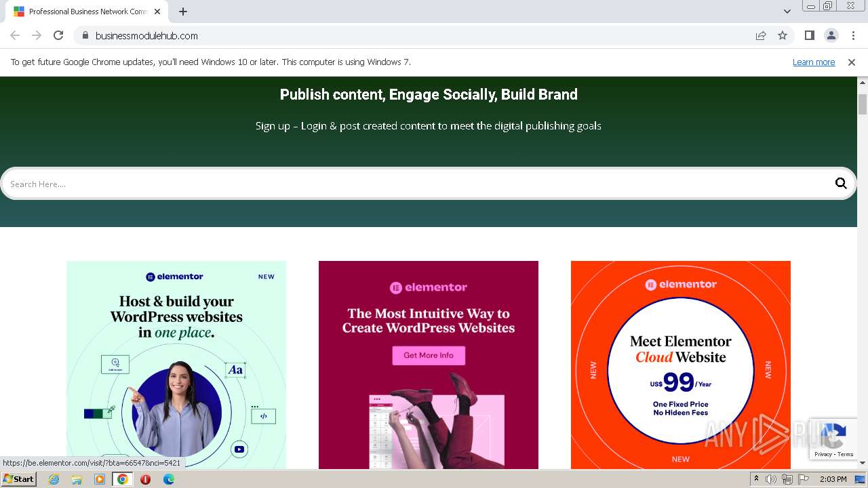View site info via the padlock icon
868x488 pixels.
coord(85,35)
